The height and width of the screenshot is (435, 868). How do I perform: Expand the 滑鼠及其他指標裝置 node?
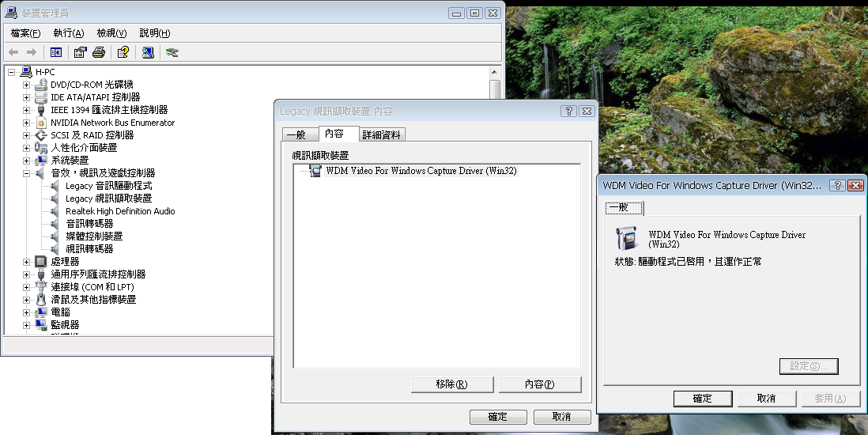tap(26, 300)
